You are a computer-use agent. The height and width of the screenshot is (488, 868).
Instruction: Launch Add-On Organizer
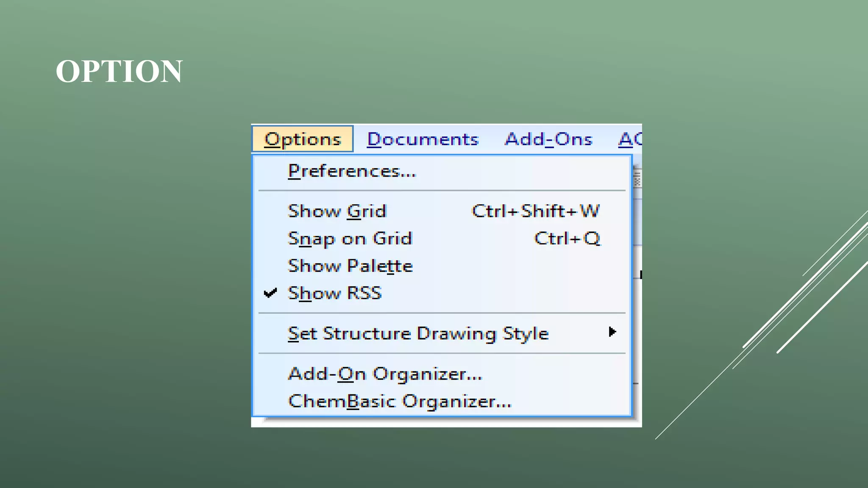[385, 374]
